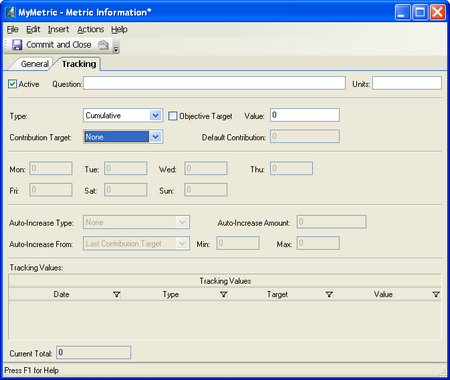The width and height of the screenshot is (450, 380).
Task: Click the Target column filter icon
Action: pos(329,294)
